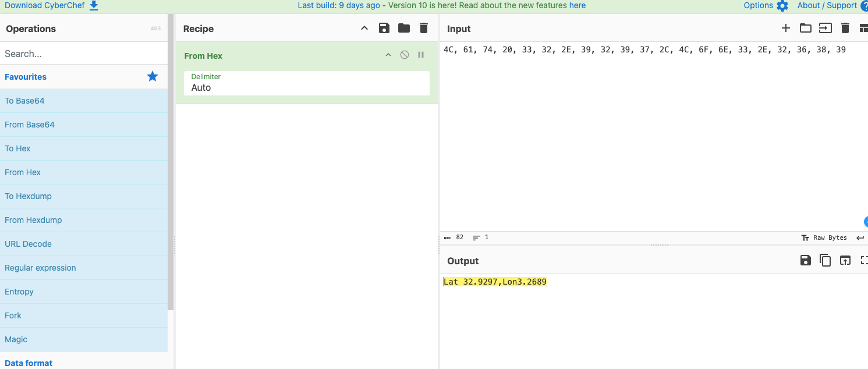Viewport: 868px width, 369px height.
Task: Collapse the From Hex operation chevron
Action: (x=388, y=55)
